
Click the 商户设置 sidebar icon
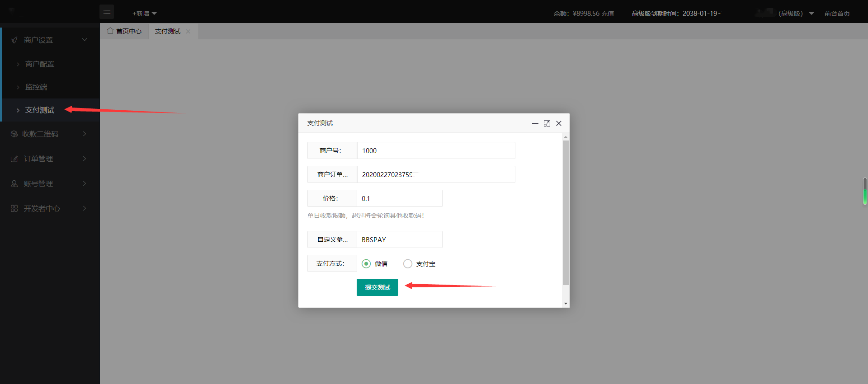pyautogui.click(x=14, y=40)
